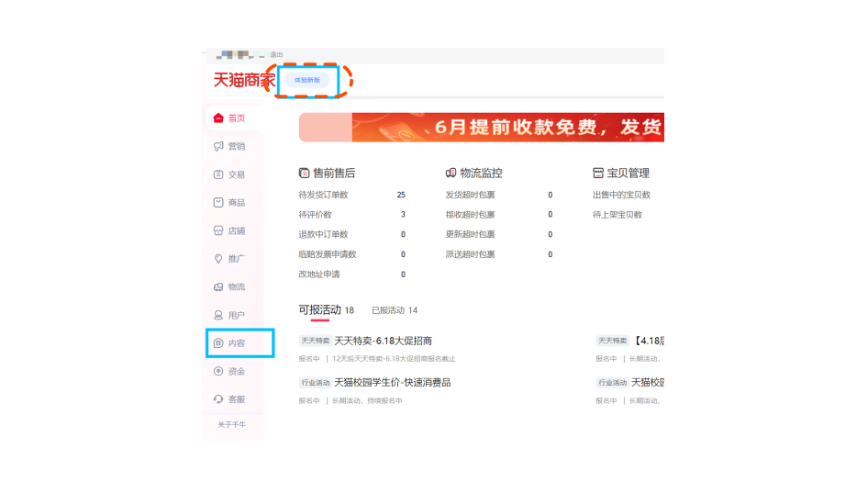Image resolution: width=868 pixels, height=482 pixels.
Task: Click the 内容 icon in sidebar
Action: (x=218, y=343)
